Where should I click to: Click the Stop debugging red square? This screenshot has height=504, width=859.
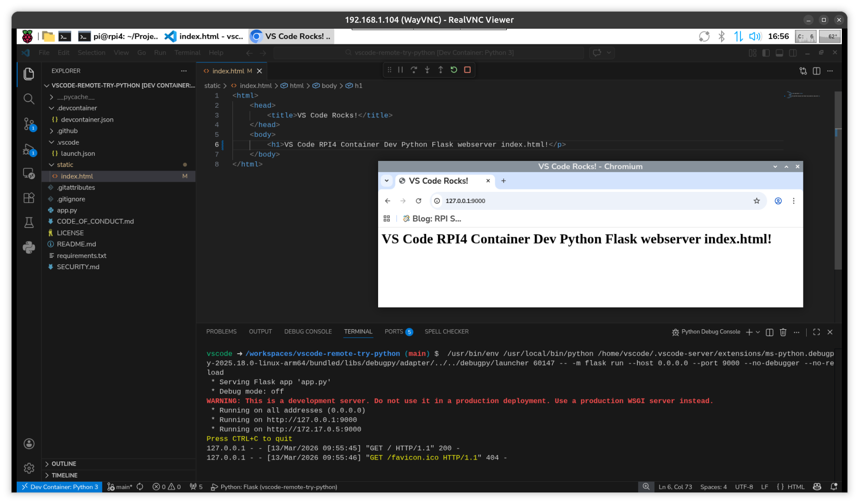click(x=467, y=70)
